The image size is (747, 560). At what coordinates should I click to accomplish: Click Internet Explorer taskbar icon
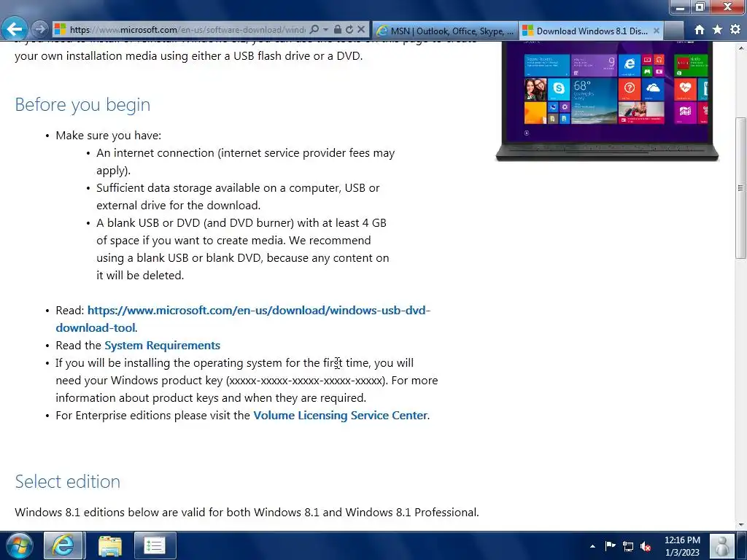(63, 545)
